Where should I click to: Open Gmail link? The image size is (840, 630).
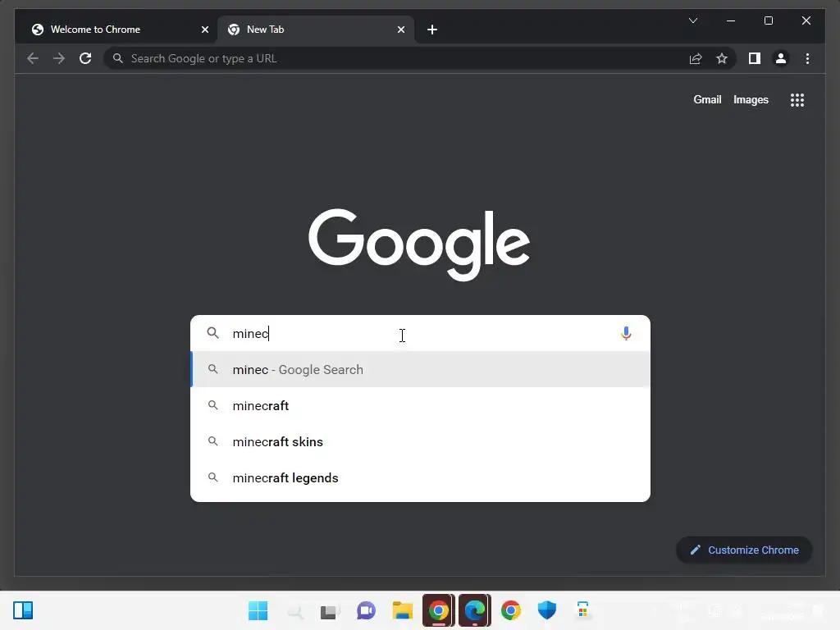(x=707, y=99)
